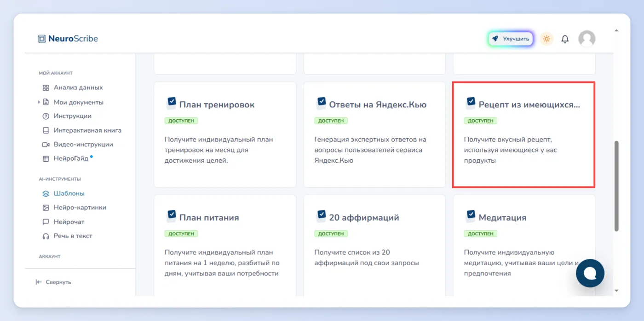Open НейроГайд menu item
Viewport: 644px width, 321px height.
(x=71, y=158)
